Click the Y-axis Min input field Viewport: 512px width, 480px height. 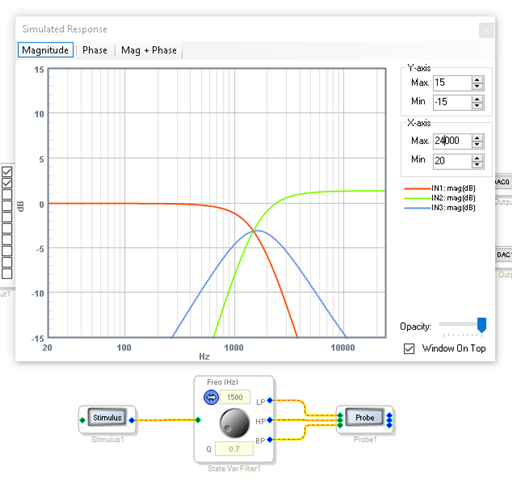[x=452, y=102]
